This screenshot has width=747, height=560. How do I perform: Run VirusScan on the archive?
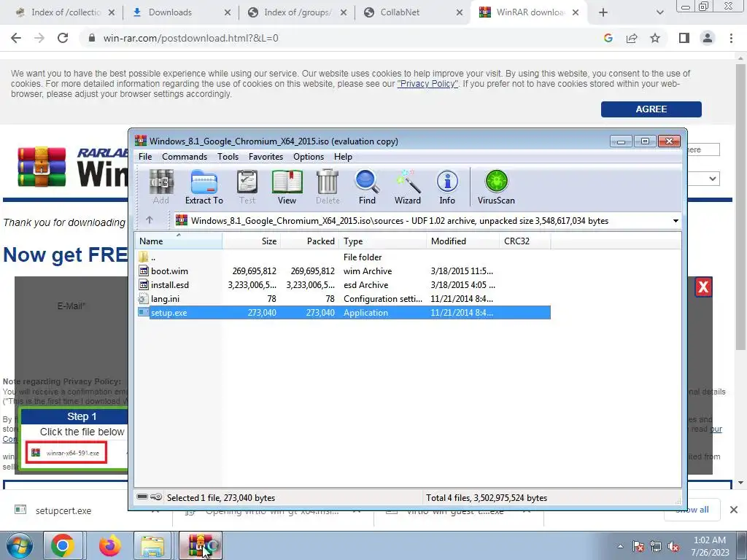pos(496,187)
